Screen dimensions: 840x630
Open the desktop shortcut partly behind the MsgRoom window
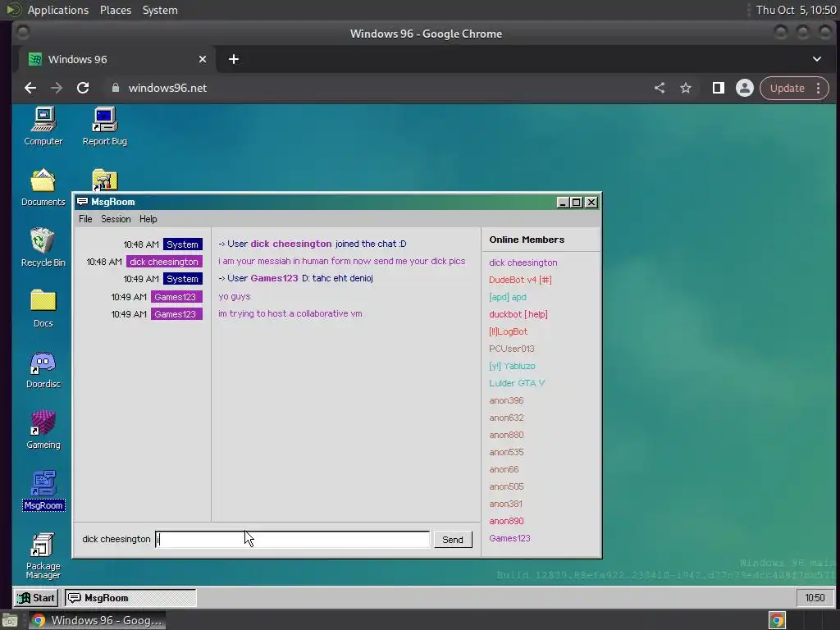[x=104, y=180]
